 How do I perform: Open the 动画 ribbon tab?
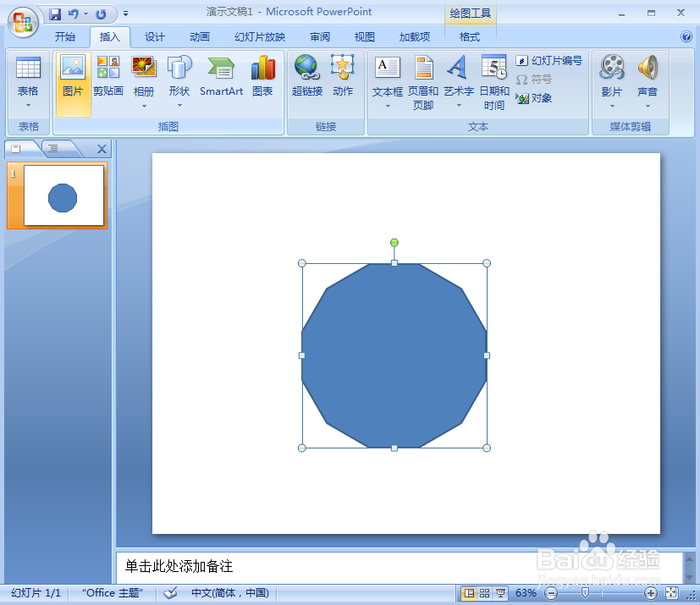point(200,37)
